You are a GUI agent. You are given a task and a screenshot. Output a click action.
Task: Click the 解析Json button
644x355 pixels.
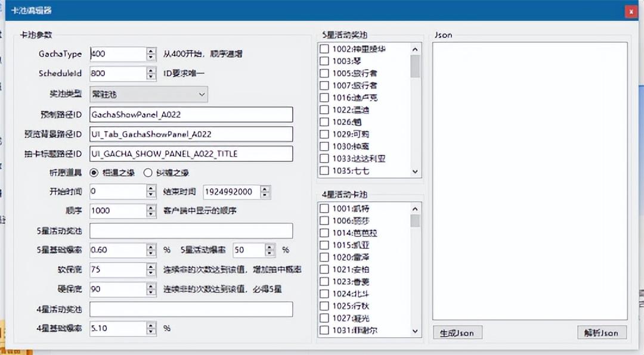pos(601,332)
